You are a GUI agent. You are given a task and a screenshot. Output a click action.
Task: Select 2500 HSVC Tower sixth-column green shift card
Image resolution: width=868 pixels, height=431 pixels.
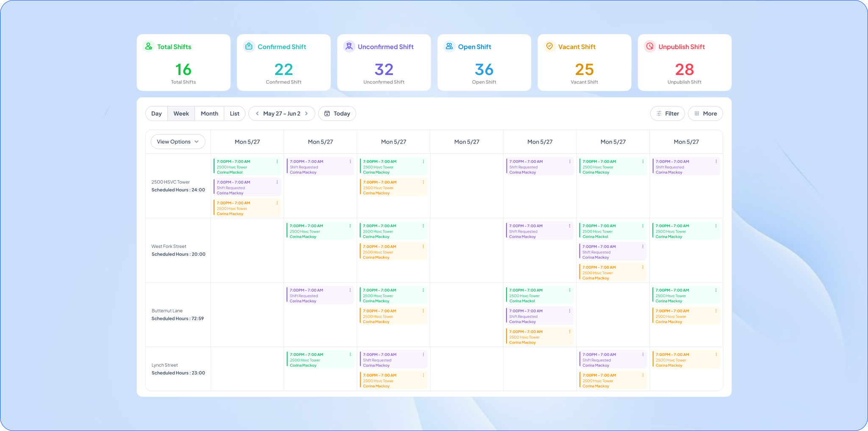pos(613,167)
